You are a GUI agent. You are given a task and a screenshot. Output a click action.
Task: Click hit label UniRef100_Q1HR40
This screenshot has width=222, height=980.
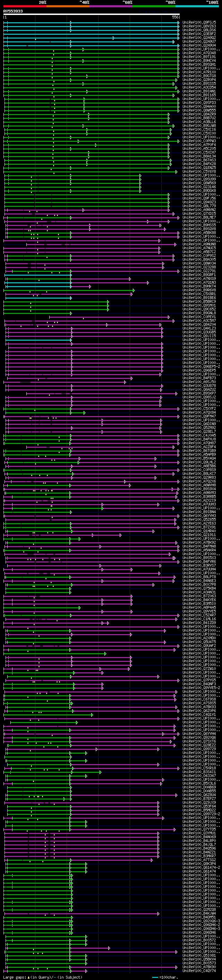[x=199, y=531]
